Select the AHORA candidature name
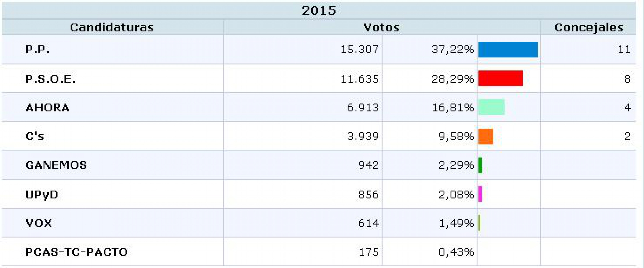The width and height of the screenshot is (644, 268). (x=47, y=107)
